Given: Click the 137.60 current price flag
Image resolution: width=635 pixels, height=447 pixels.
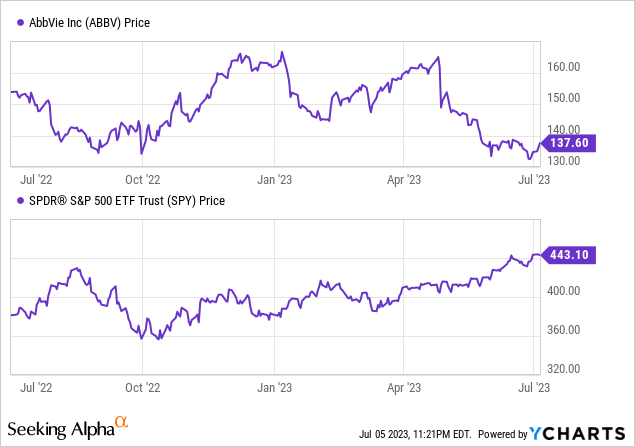Looking at the screenshot, I should 569,144.
